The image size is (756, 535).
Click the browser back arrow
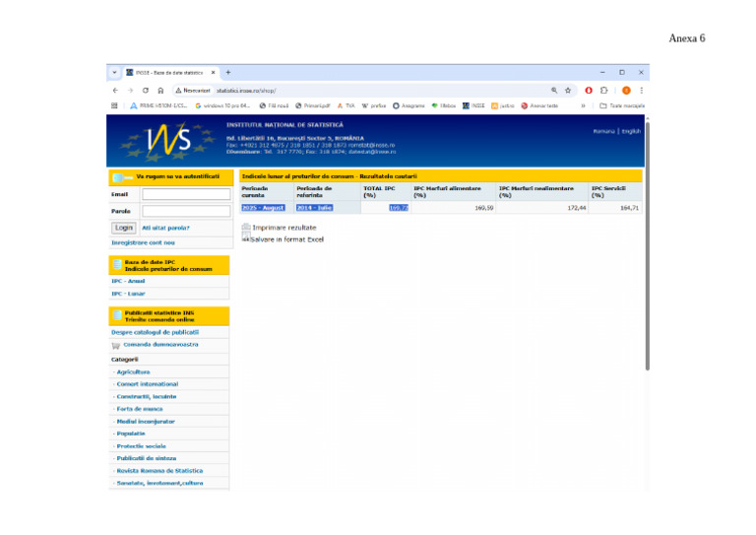tap(115, 91)
